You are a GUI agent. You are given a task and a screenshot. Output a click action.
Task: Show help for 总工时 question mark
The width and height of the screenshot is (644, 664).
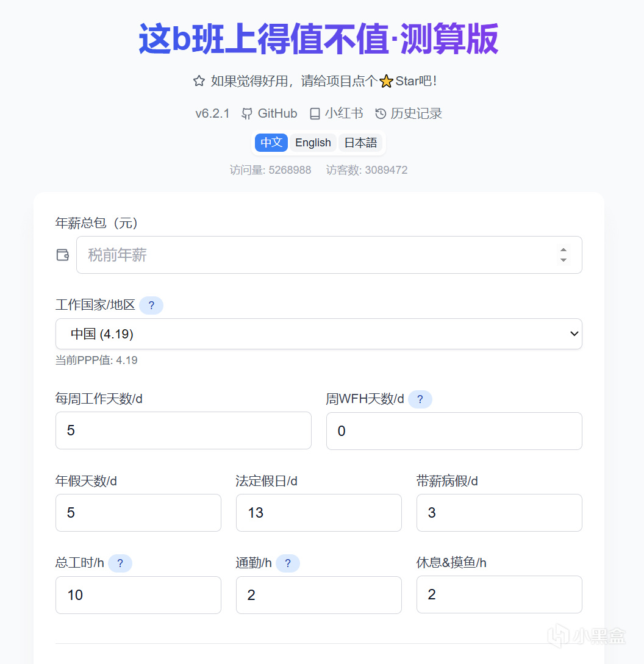click(120, 563)
